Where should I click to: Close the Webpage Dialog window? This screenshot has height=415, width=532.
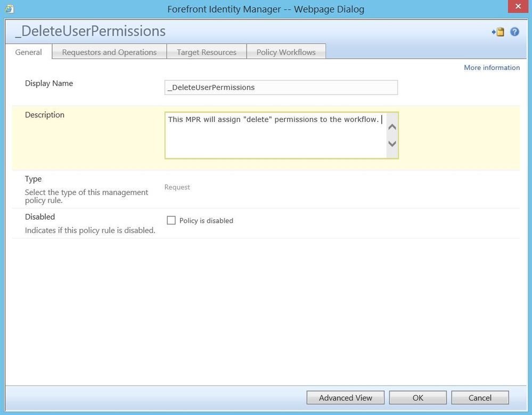(518, 7)
